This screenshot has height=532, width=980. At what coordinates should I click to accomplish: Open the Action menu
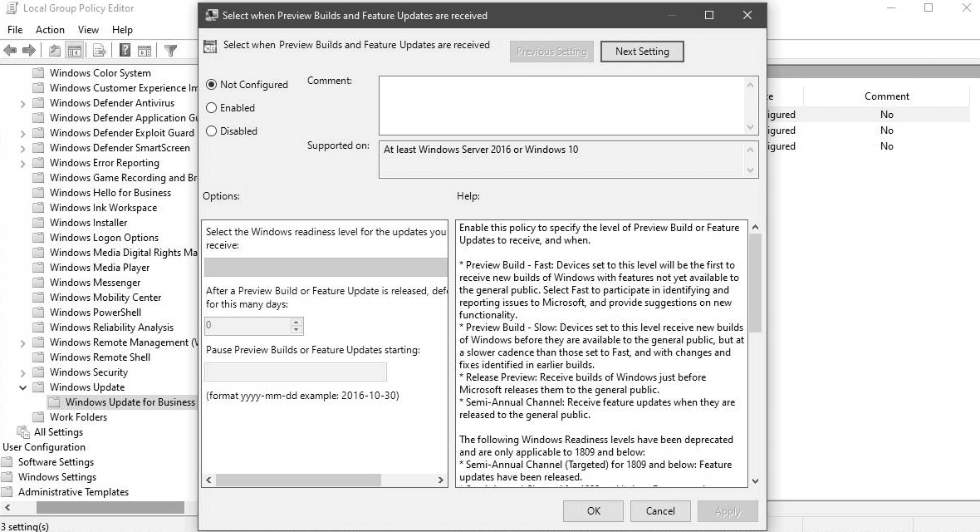[x=50, y=29]
